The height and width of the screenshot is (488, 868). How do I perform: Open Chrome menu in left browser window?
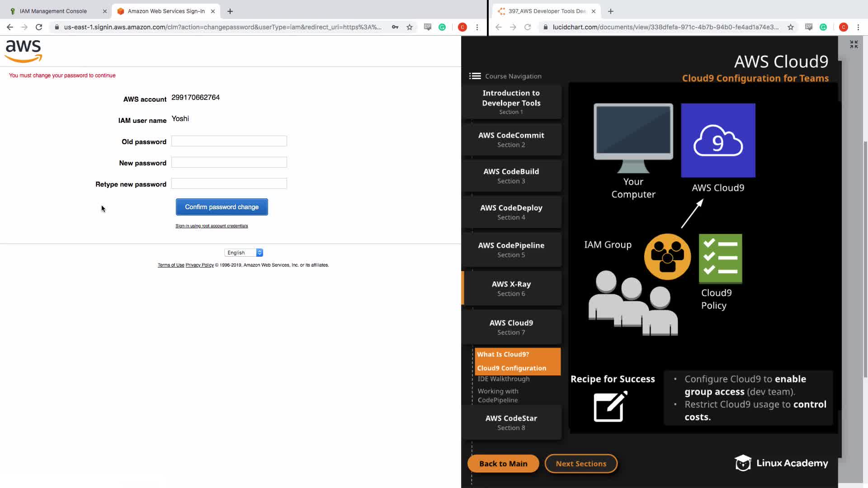pos(477,27)
